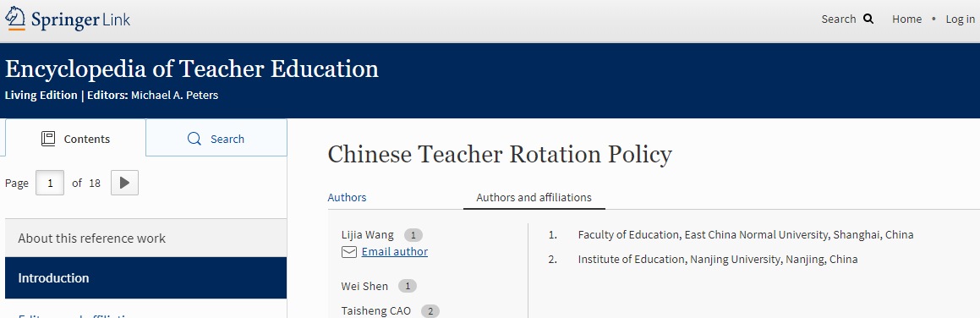The width and height of the screenshot is (980, 318).
Task: Open the Authors tab
Action: point(347,197)
